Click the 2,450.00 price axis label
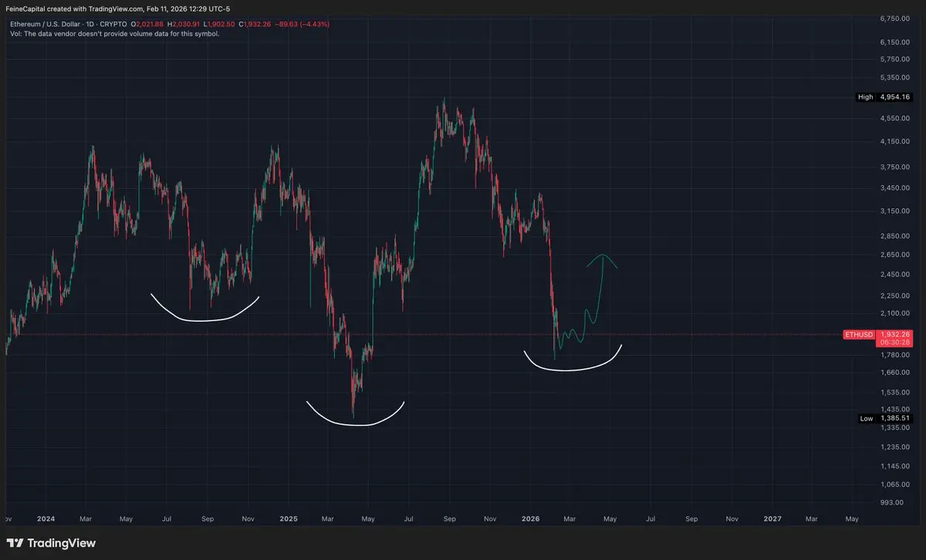 coord(895,274)
